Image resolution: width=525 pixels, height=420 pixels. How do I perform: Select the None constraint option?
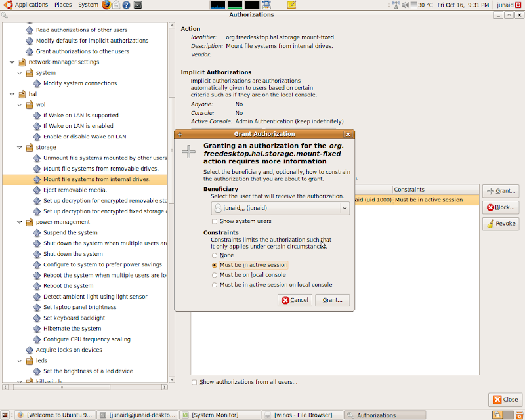point(215,255)
